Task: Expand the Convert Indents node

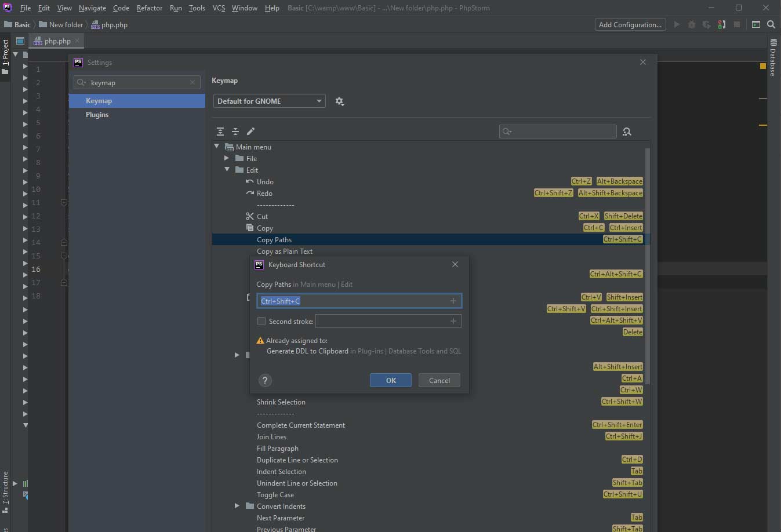Action: click(x=237, y=506)
